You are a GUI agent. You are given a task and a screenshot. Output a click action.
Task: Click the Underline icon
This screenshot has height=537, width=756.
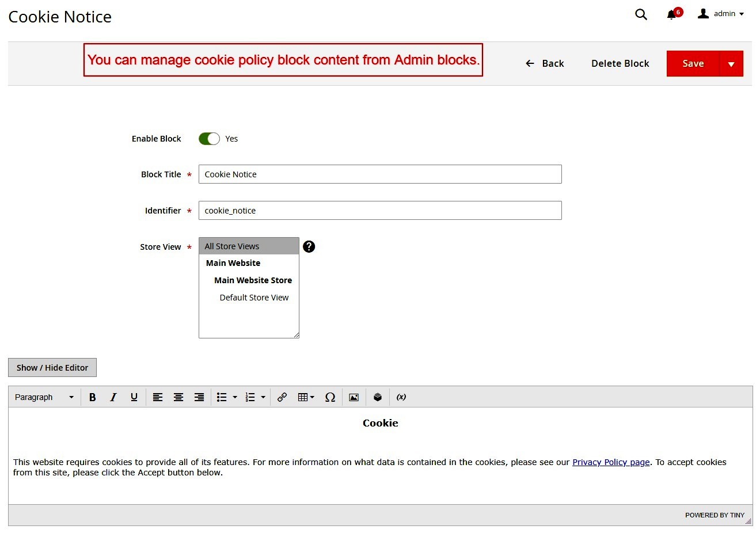(x=134, y=397)
